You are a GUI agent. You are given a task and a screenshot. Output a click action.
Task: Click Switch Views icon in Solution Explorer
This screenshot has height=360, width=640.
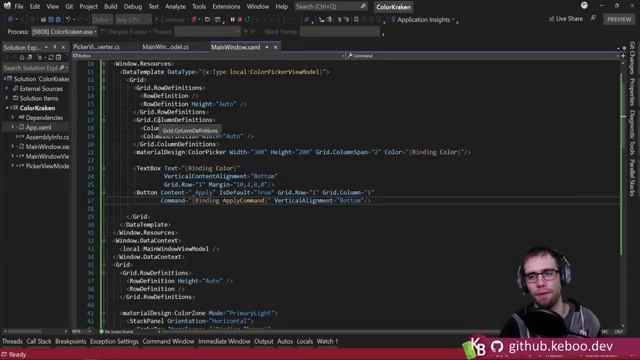point(29,58)
